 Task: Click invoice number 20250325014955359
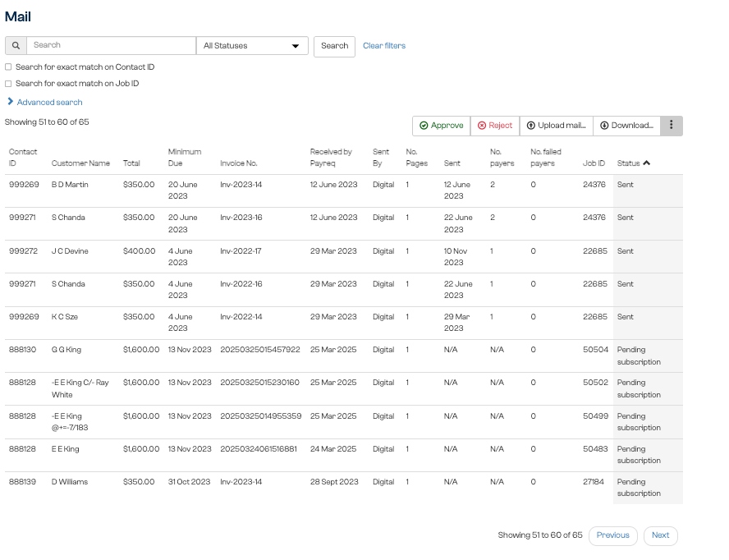pos(260,416)
